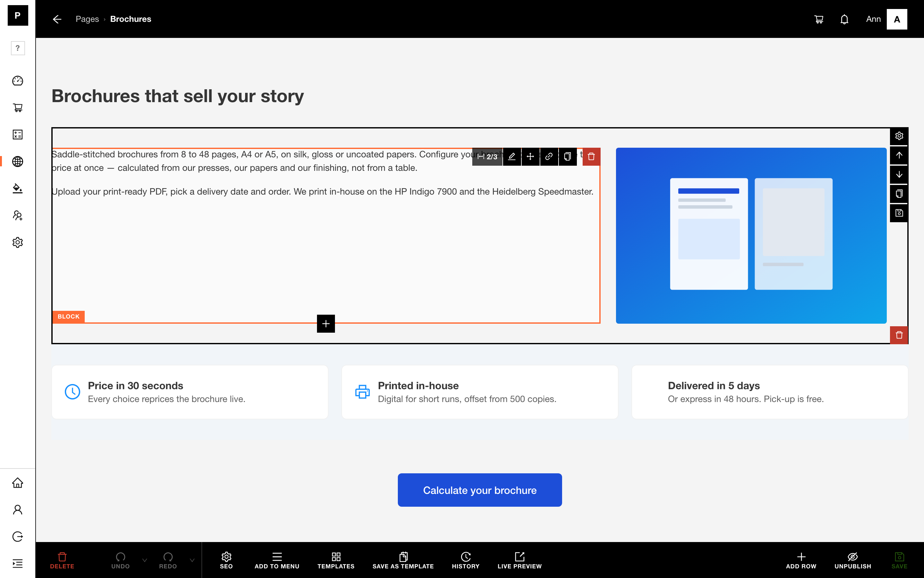Open the orders cart icon in sidebar

click(18, 108)
